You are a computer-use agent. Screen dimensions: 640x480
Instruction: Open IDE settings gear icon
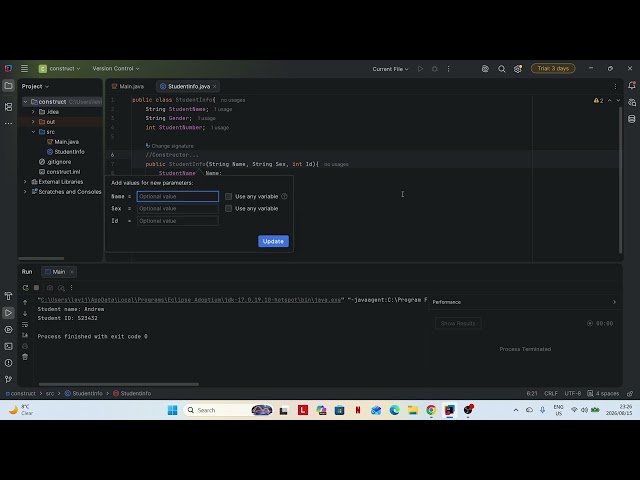[518, 69]
